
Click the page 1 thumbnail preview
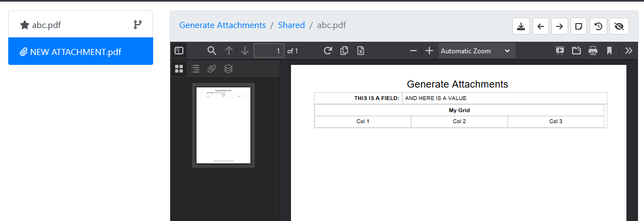[223, 125]
